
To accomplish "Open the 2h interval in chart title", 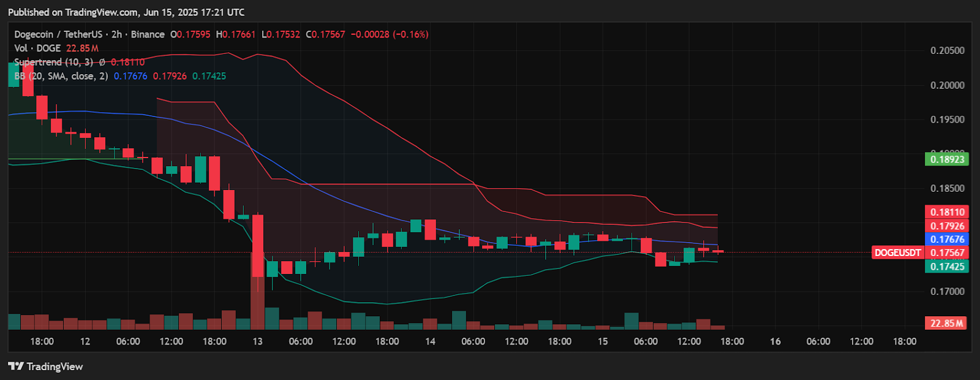I will (116, 34).
